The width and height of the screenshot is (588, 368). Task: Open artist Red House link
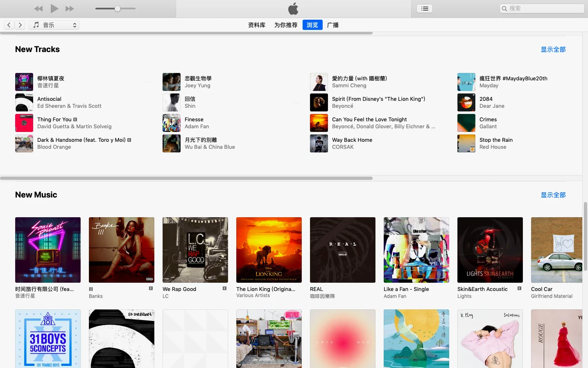coord(493,147)
